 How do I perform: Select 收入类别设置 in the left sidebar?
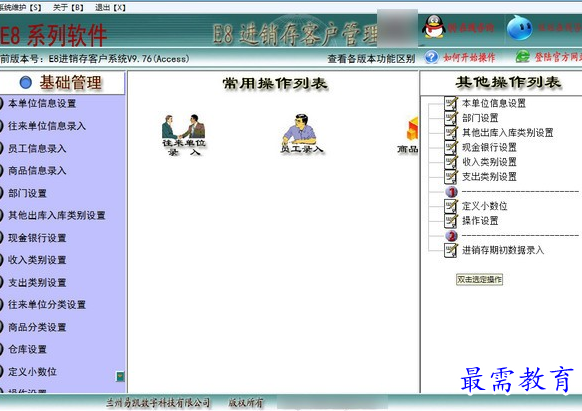pos(37,260)
